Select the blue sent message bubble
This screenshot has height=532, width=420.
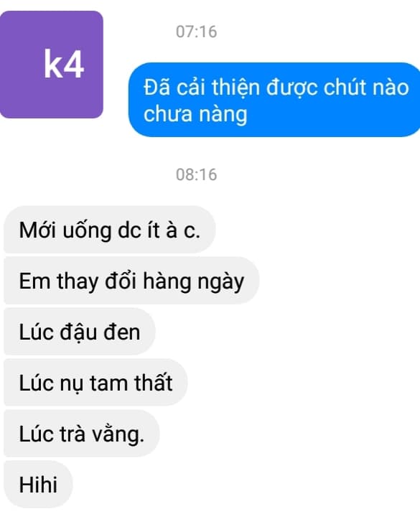coord(274,100)
